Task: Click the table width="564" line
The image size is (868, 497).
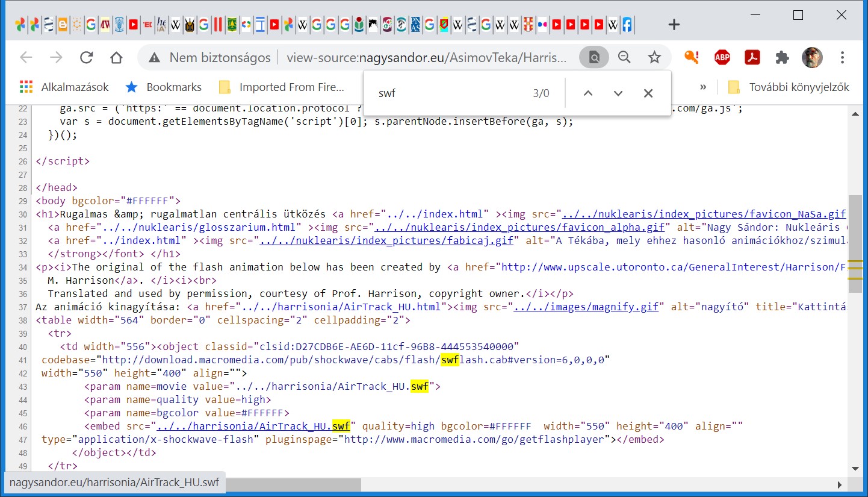Action: tap(223, 320)
